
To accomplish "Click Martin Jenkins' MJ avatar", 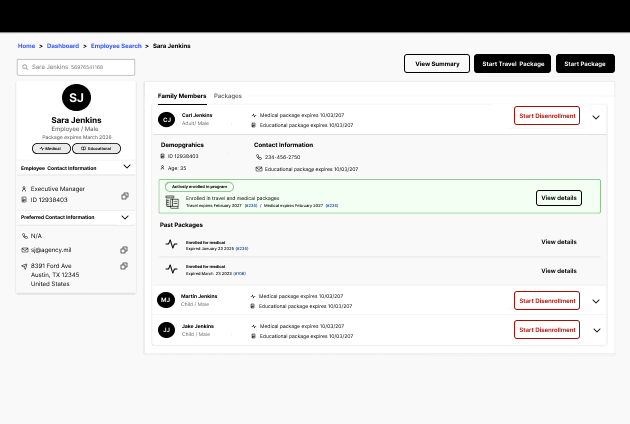I will click(x=166, y=300).
